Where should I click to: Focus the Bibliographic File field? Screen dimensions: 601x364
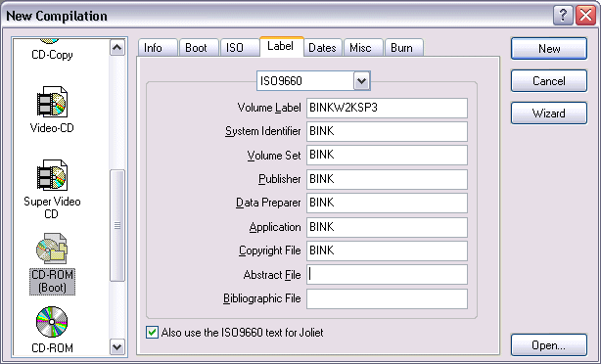point(387,298)
